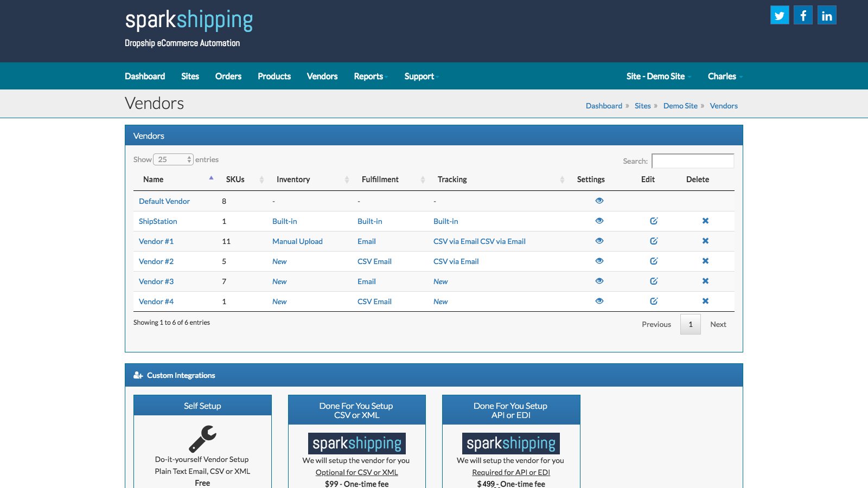View settings eye icon for Default Vendor
Screen dimensions: 868x488
(x=599, y=201)
